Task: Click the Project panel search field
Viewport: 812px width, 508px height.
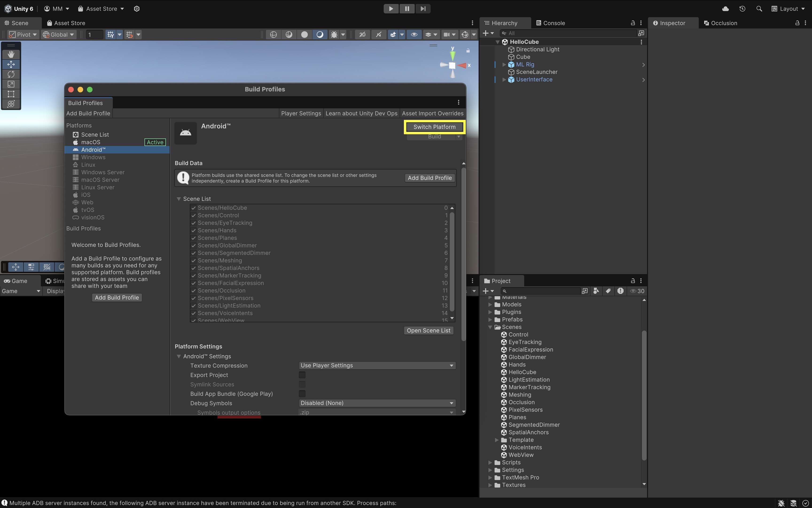Action: [x=541, y=291]
